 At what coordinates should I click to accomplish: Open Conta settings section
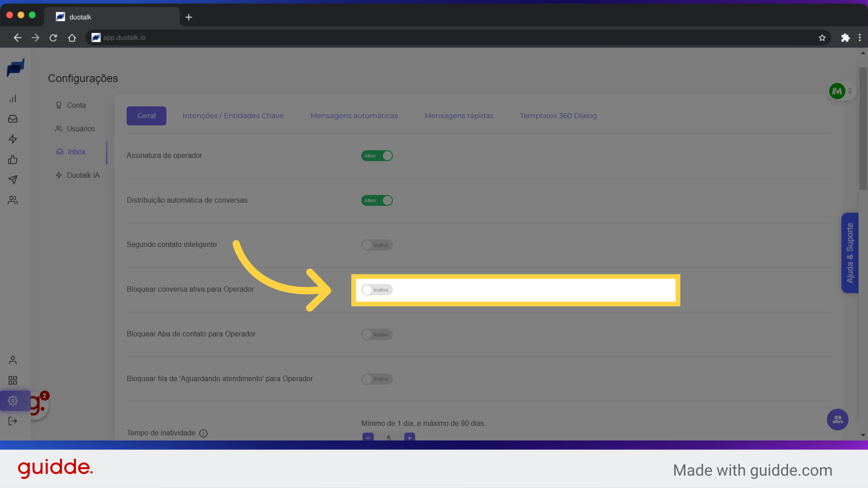click(71, 105)
